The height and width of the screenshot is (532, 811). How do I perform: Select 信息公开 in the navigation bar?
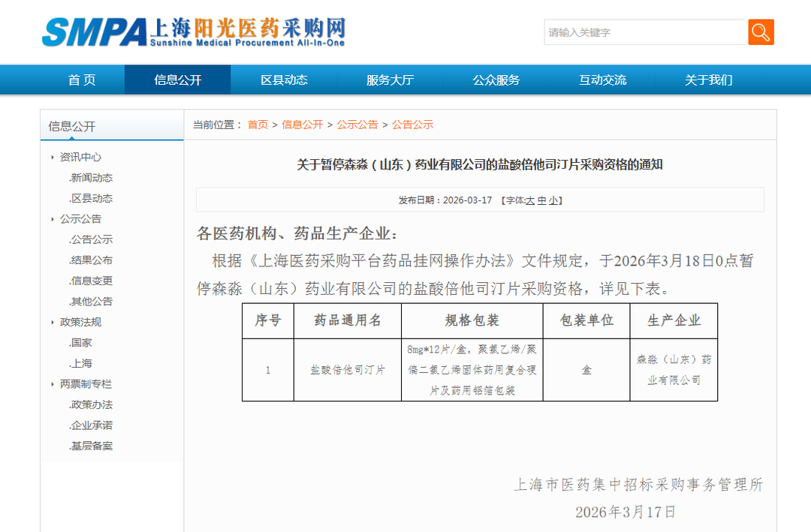coord(178,80)
